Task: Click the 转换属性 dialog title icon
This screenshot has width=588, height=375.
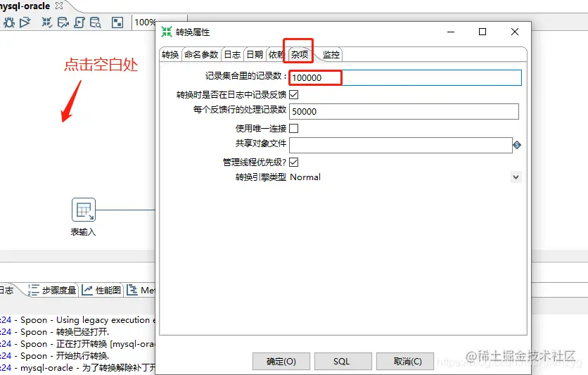Action: [167, 32]
